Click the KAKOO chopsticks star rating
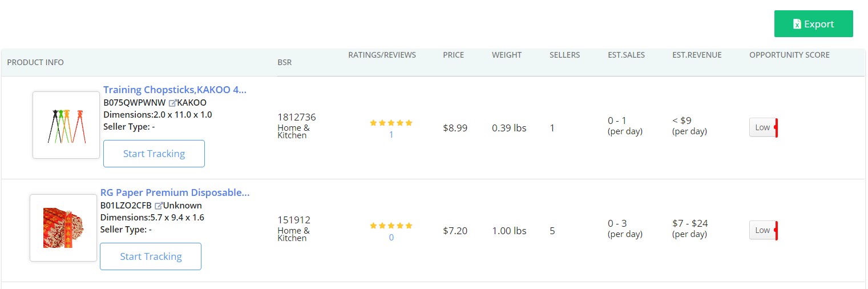Viewport: 868px width, 289px height. pos(391,123)
